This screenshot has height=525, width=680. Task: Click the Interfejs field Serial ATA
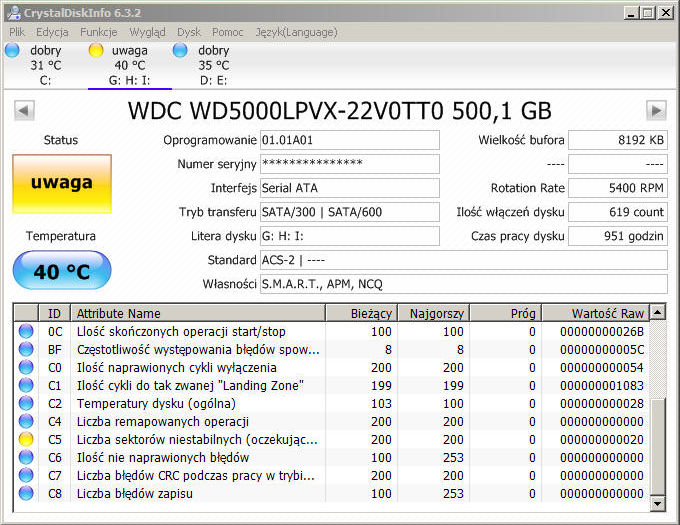point(350,188)
